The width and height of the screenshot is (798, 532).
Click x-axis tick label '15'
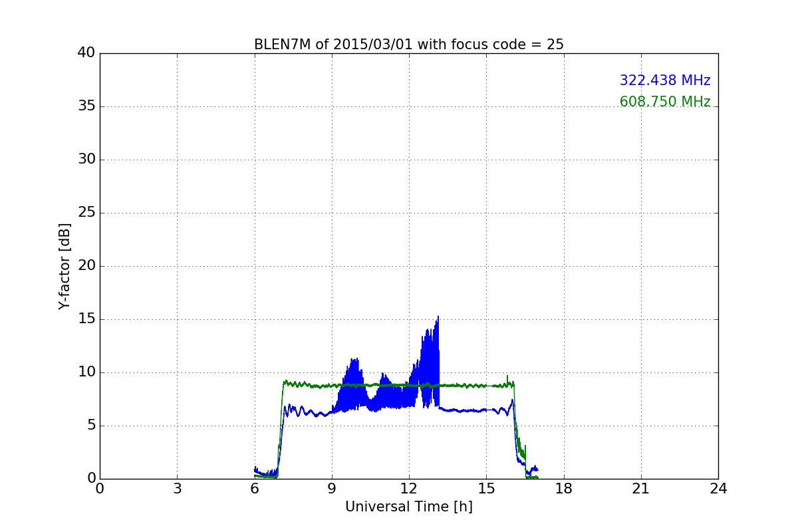pos(486,488)
